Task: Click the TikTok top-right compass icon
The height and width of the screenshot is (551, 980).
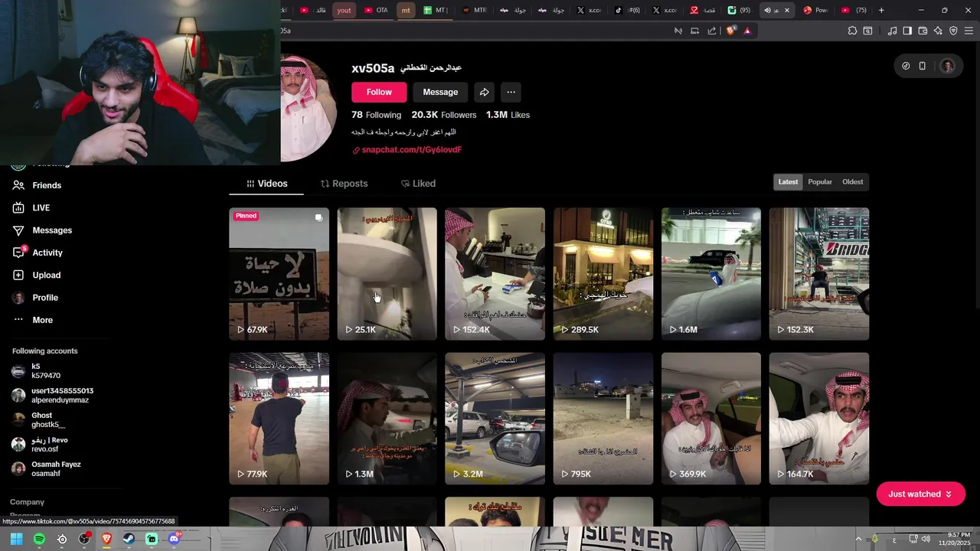Action: [906, 66]
